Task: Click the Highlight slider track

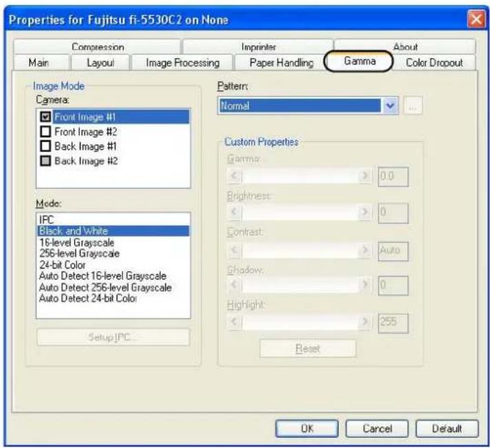Action: click(299, 322)
